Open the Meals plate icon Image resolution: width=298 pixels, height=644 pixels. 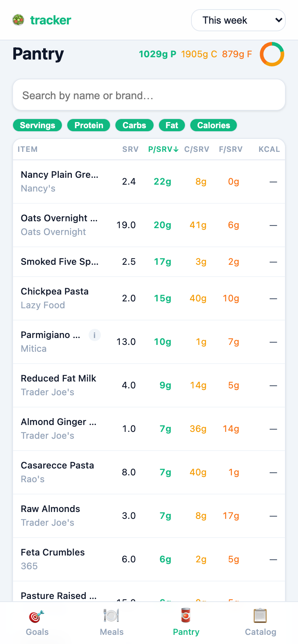(112, 616)
